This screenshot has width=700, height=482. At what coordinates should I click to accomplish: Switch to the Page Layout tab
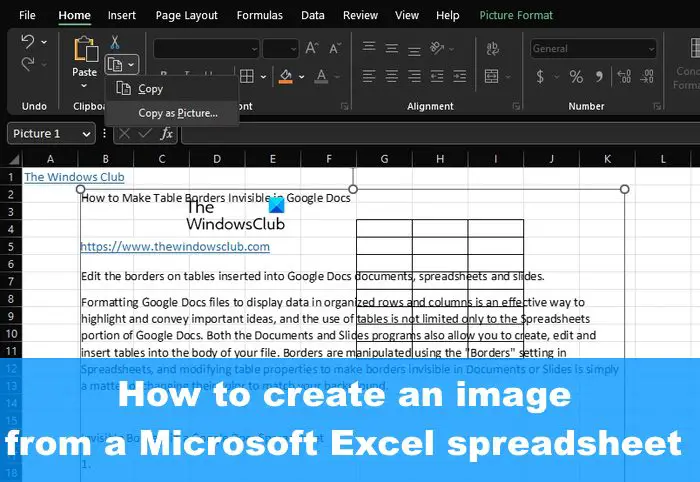(187, 15)
